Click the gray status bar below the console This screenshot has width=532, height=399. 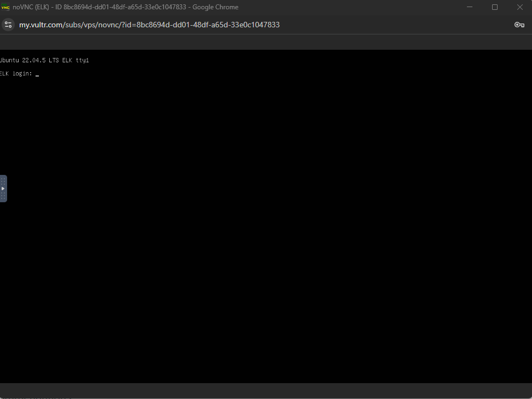pyautogui.click(x=266, y=390)
